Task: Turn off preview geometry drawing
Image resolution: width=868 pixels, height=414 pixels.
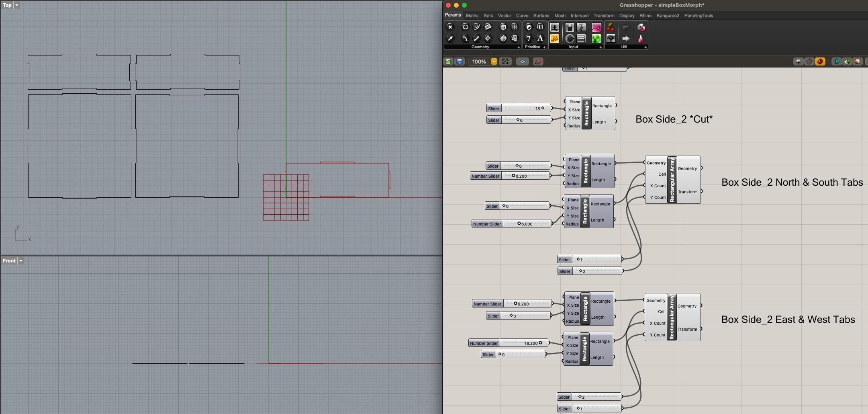Action: point(798,61)
